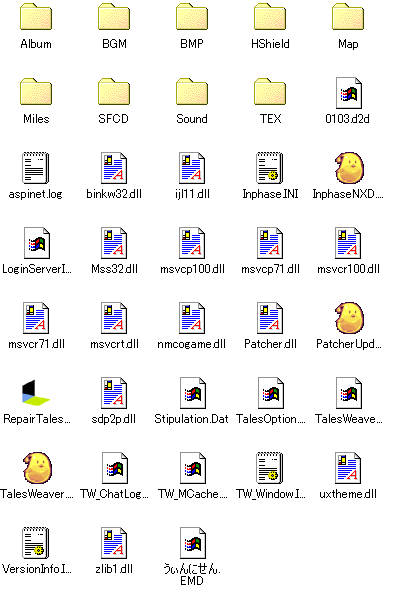Click the 'msvcrt.dll' file name
This screenshot has width=394, height=598.
(x=114, y=344)
